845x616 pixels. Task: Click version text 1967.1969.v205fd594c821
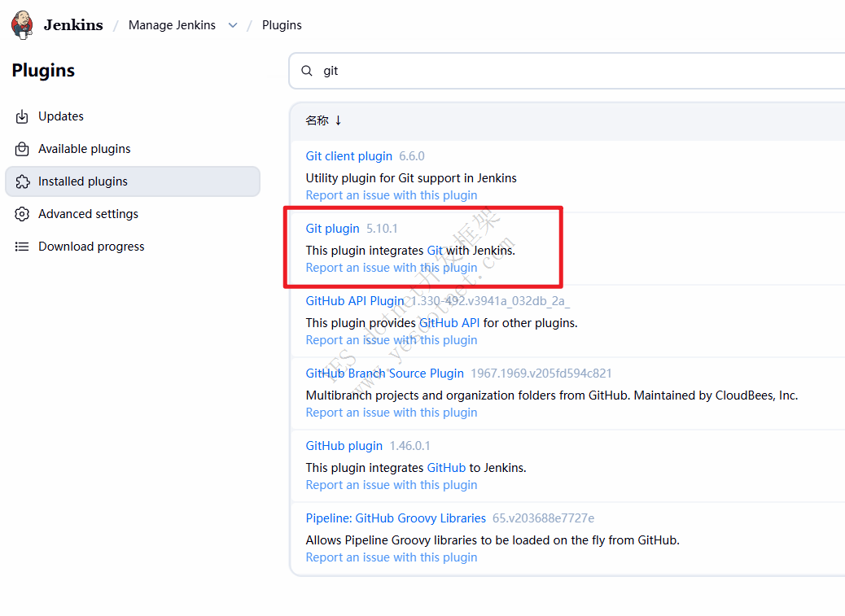tap(541, 374)
